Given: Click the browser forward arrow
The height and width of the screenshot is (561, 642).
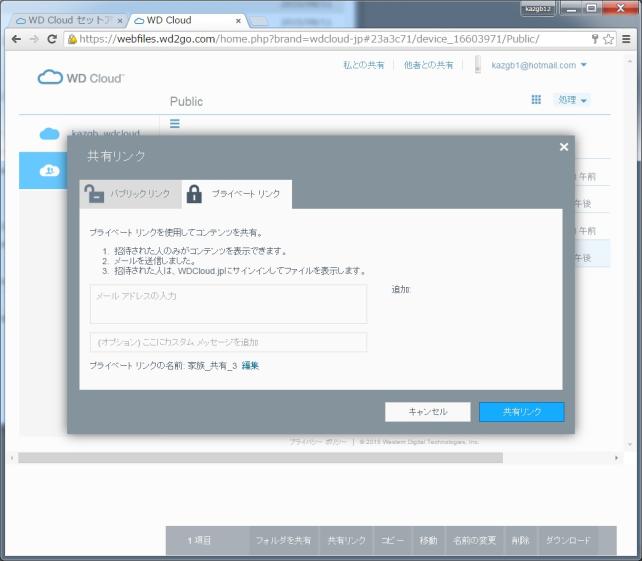Looking at the screenshot, I should coord(34,39).
